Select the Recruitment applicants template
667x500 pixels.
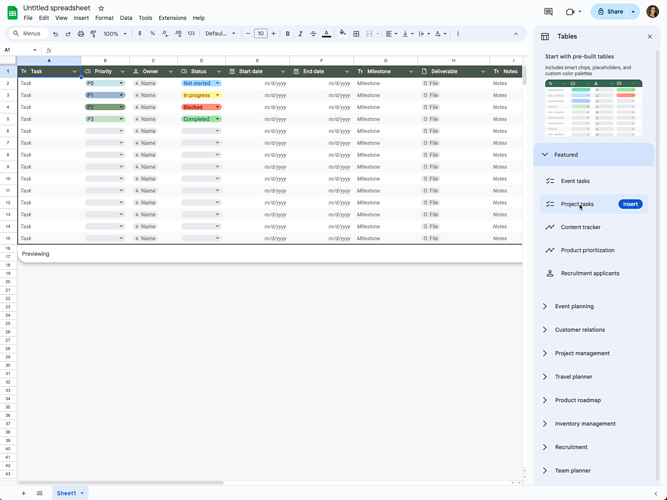click(593, 273)
